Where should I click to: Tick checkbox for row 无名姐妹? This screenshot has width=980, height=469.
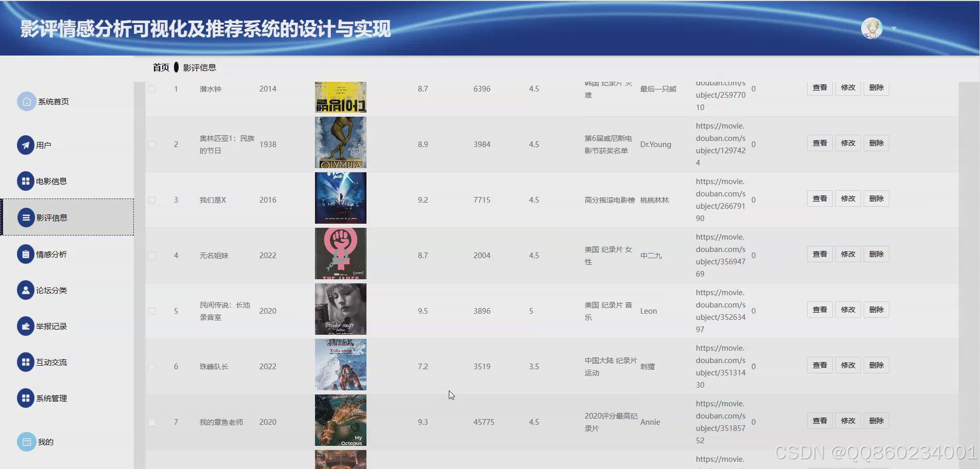point(152,256)
